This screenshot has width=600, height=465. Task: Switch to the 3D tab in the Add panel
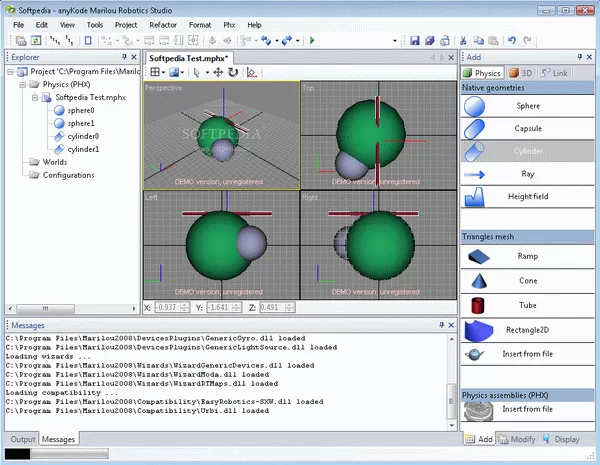(521, 73)
